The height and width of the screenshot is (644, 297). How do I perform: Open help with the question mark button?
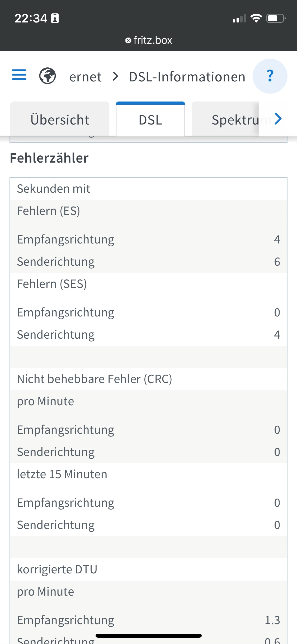[270, 76]
